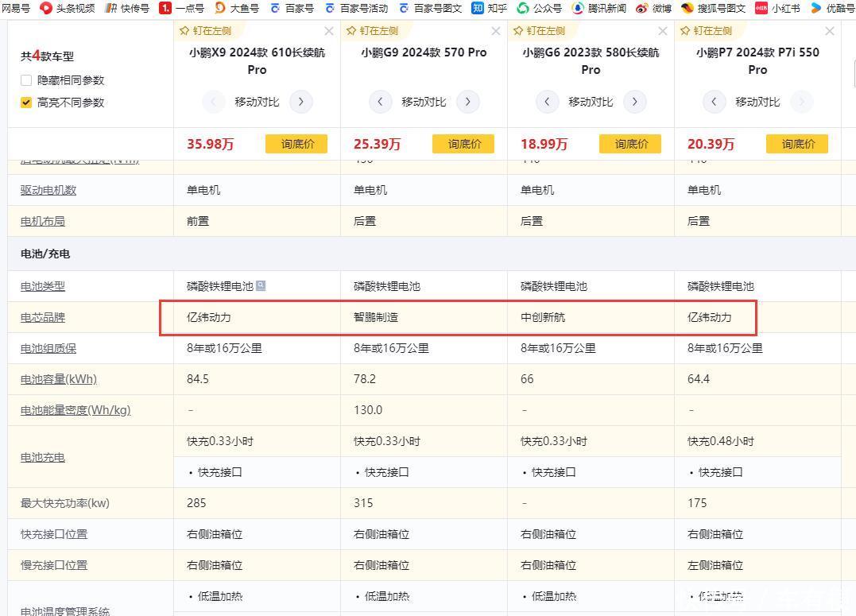Pin 小鹏G6 column using the star icon
Viewport: 856px width, 616px height.
518,31
